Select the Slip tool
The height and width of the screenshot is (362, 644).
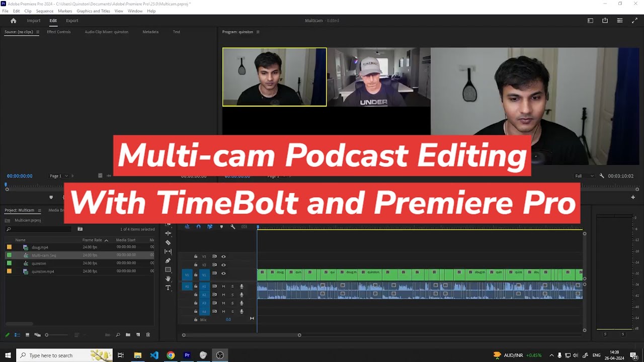[x=168, y=251]
